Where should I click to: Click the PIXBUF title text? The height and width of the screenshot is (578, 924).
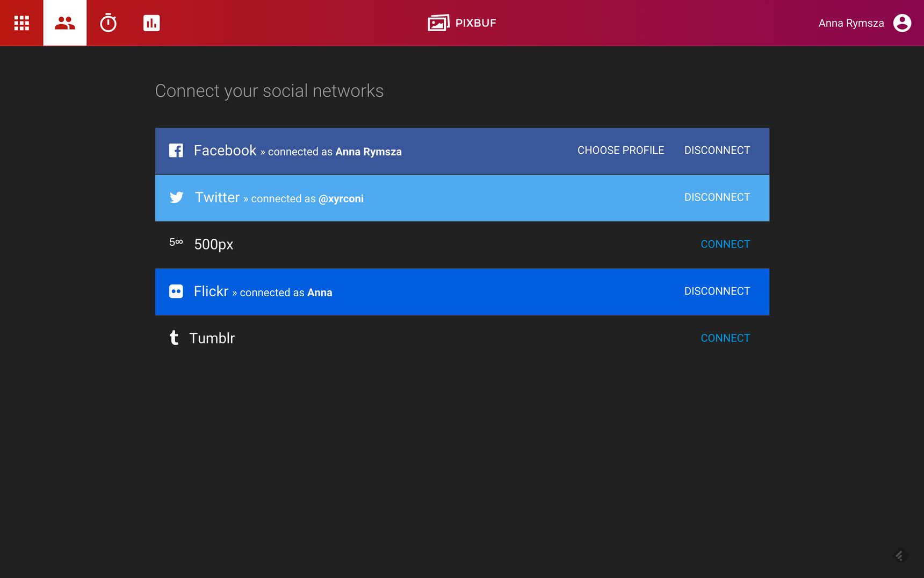coord(476,23)
